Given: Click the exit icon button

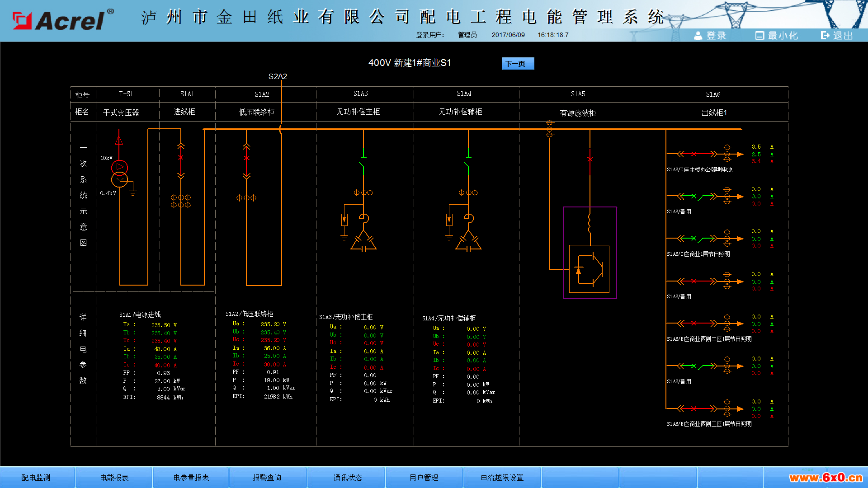Looking at the screenshot, I should (825, 35).
